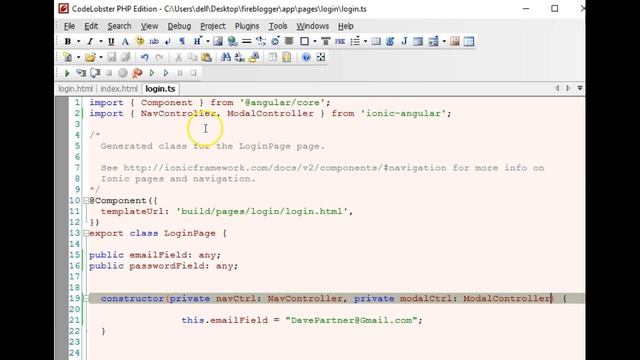Insert a list with the bullet-list icon
This screenshot has width=640, height=360.
(x=355, y=41)
